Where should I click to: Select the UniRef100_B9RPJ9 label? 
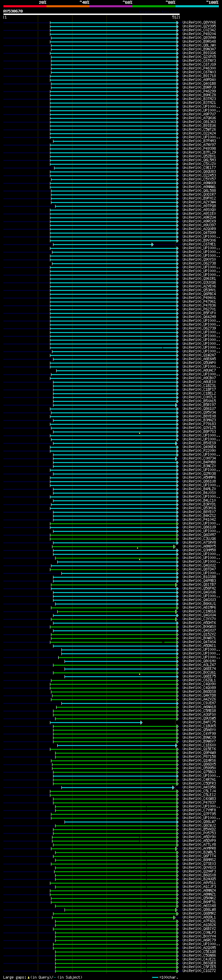199,88
